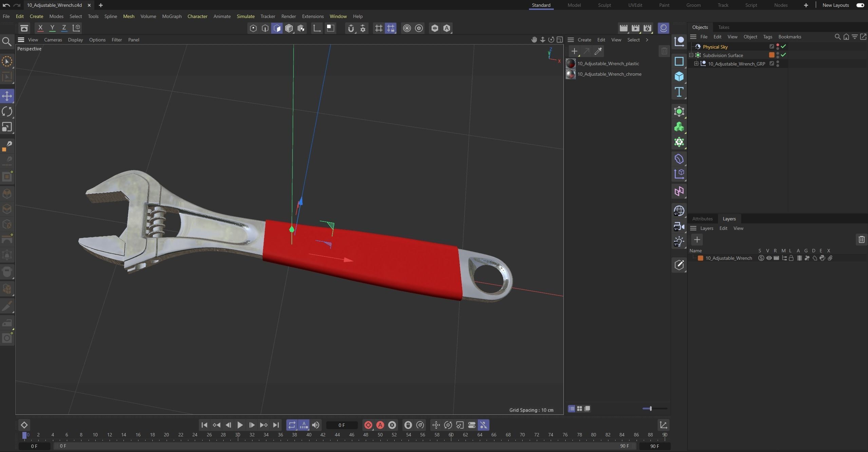Open the viewport hamburger menu
868x452 pixels.
21,40
